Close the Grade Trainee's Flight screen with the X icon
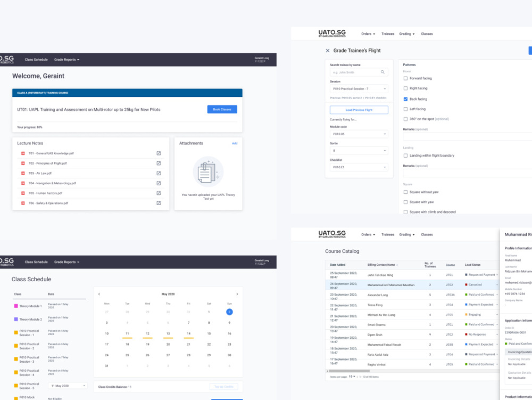This screenshot has width=532, height=400. tap(327, 51)
